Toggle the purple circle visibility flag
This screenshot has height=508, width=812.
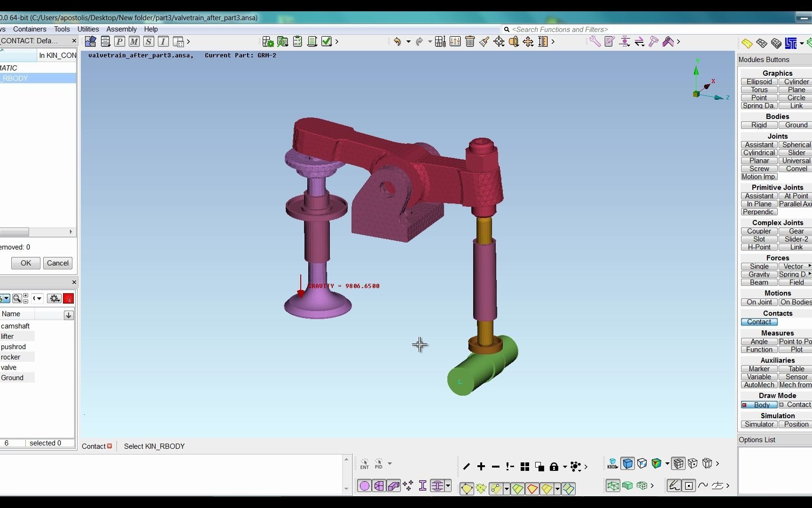click(x=365, y=486)
